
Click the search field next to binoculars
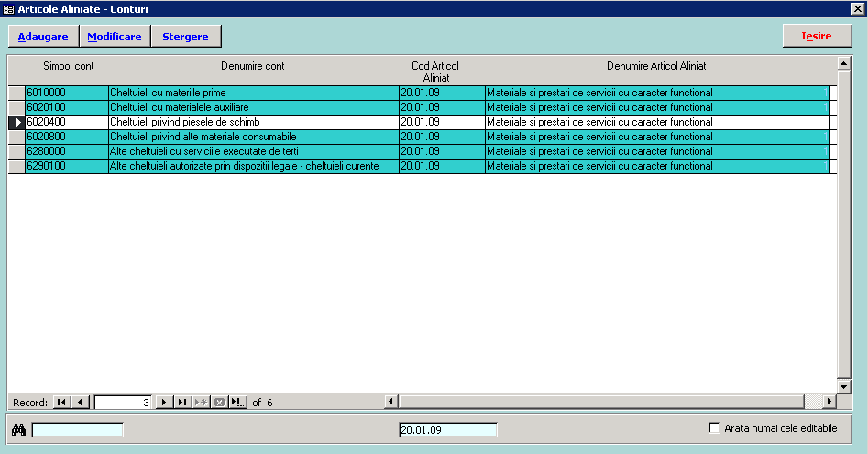point(78,430)
